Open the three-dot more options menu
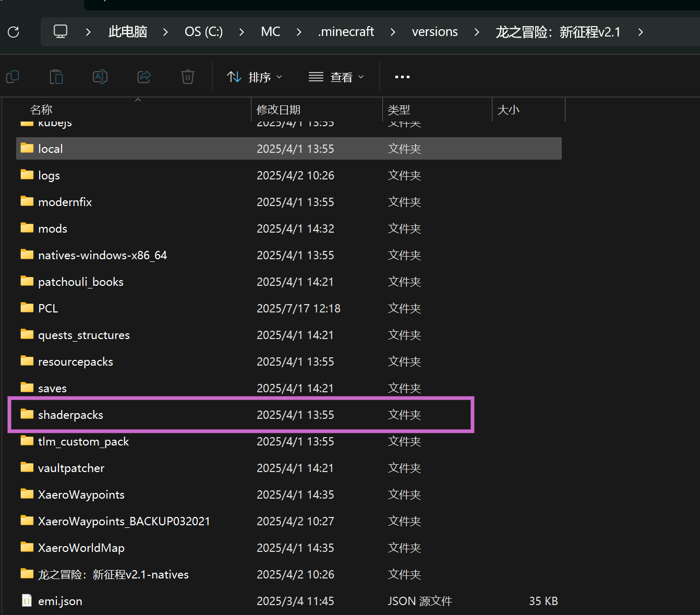Viewport: 700px width, 615px height. 402,77
